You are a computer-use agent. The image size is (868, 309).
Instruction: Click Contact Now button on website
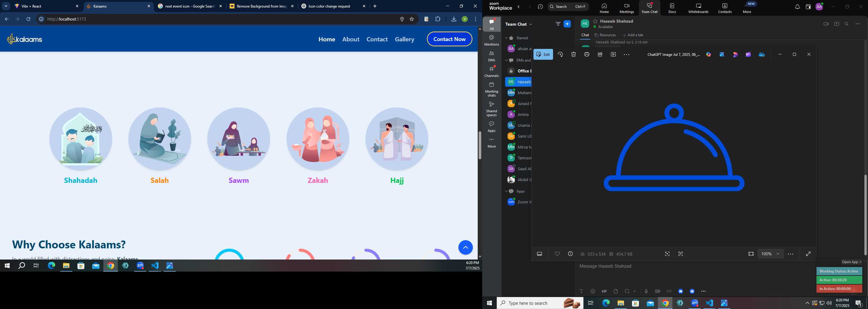(x=449, y=39)
